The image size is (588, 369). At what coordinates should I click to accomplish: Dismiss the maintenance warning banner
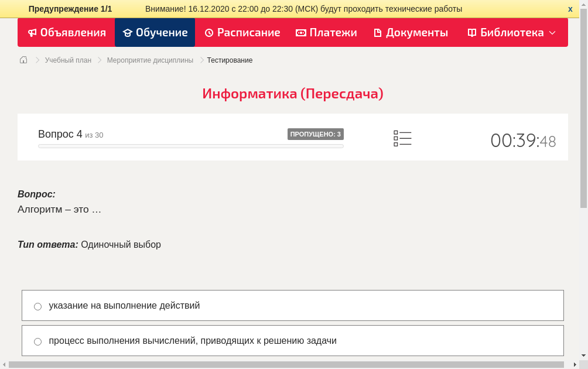click(570, 9)
